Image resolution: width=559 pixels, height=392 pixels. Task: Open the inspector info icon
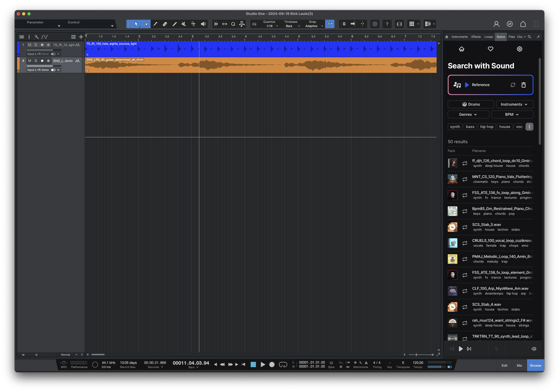[29, 37]
